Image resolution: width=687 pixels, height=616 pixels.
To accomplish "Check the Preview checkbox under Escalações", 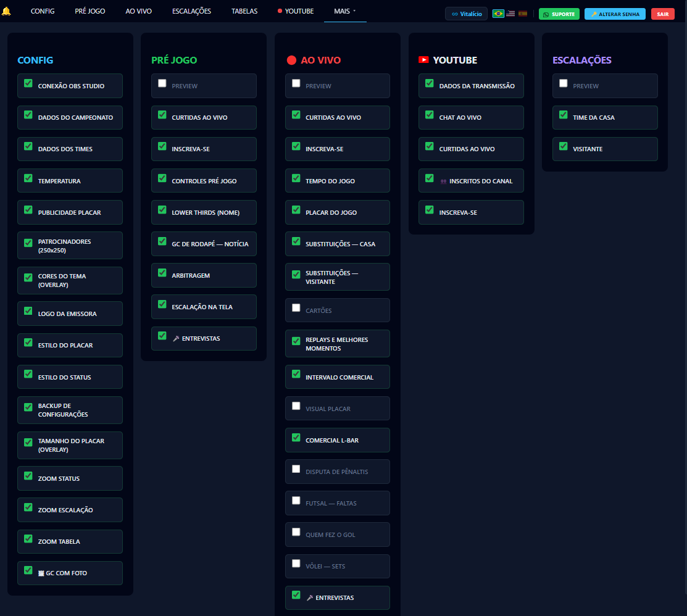I will pyautogui.click(x=564, y=83).
